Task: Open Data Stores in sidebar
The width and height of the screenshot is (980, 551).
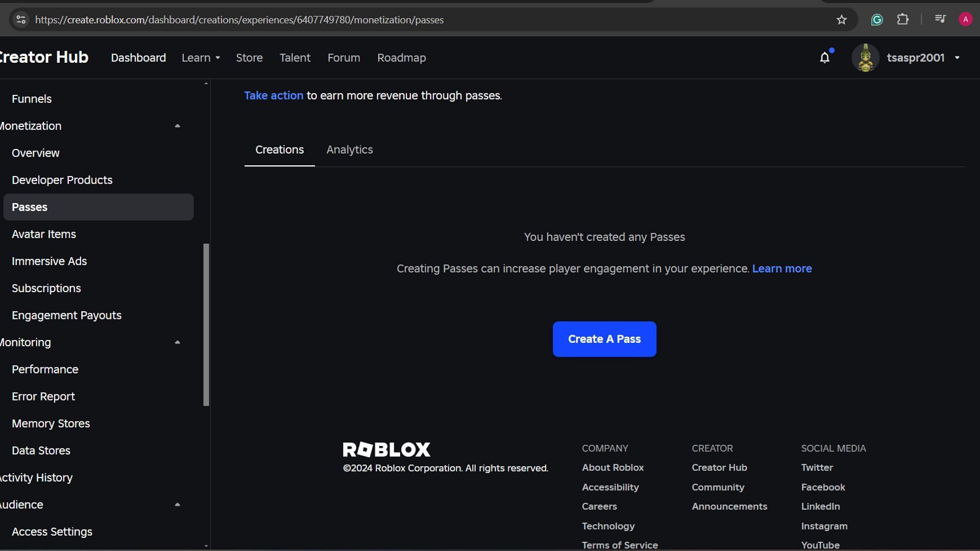Action: [x=41, y=450]
